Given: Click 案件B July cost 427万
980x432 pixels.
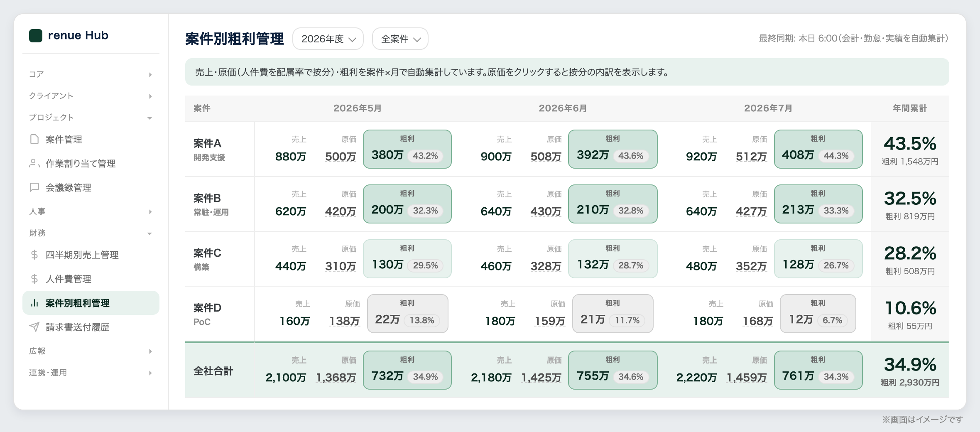Looking at the screenshot, I should click(x=751, y=211).
